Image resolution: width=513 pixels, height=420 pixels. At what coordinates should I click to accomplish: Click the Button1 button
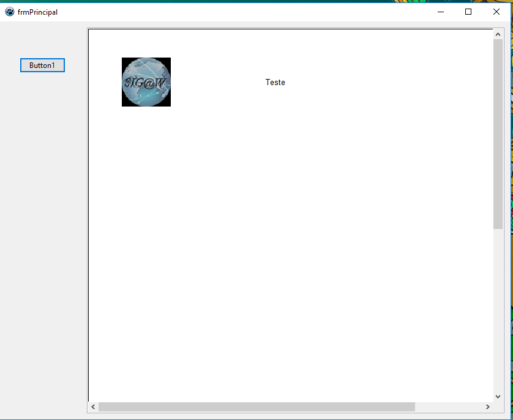tap(42, 65)
